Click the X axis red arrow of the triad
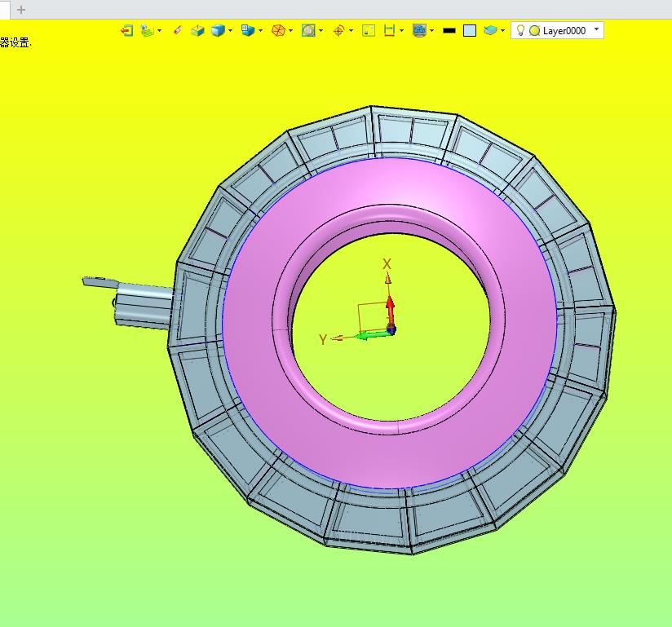Viewport: 672px width, 627px height. click(x=390, y=311)
